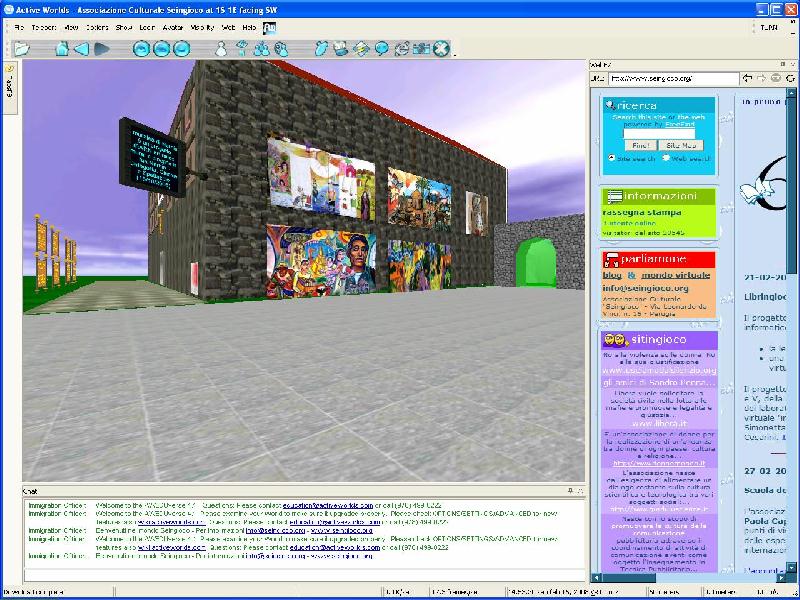Open the View menu
The image size is (800, 600).
[71, 28]
